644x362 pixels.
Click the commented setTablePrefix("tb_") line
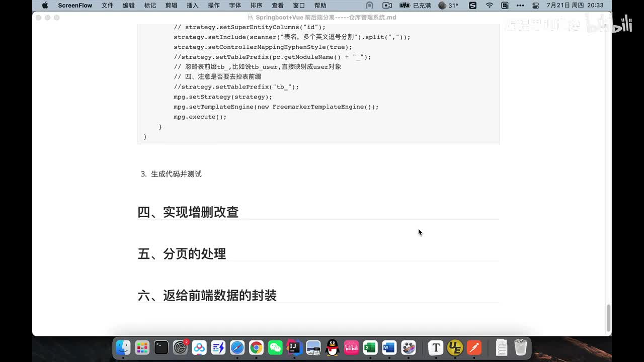tap(236, 86)
